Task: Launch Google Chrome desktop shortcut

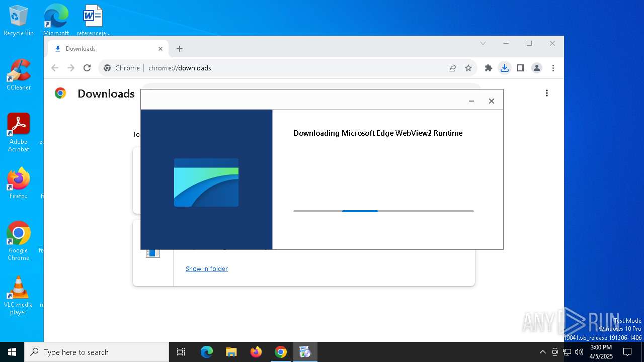Action: [19, 241]
